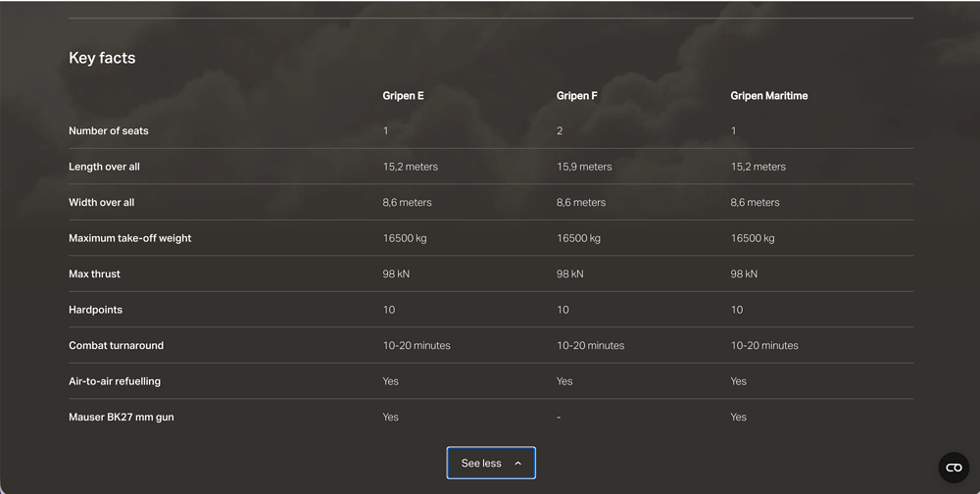
Task: Select Gripen E weight 16500 kg
Action: pyautogui.click(x=405, y=238)
